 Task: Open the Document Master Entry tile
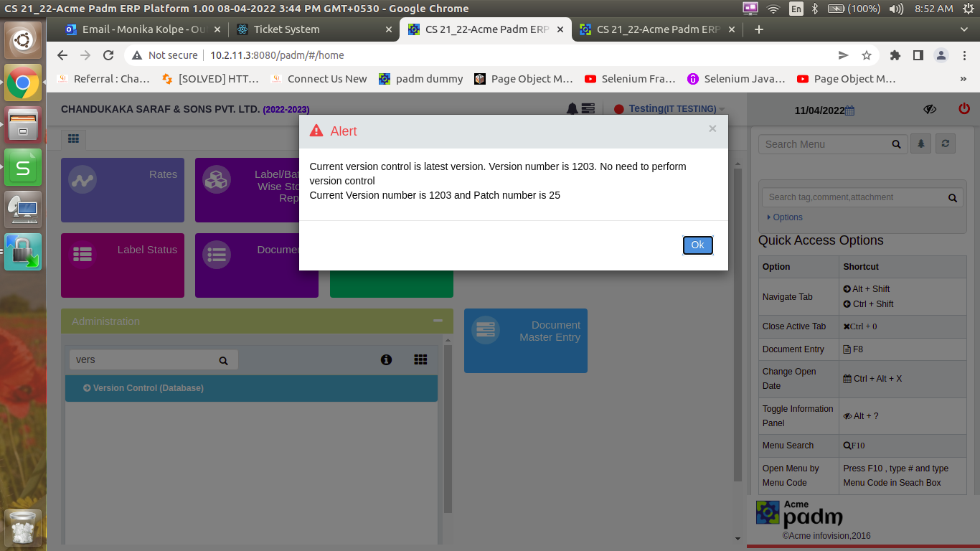point(526,341)
